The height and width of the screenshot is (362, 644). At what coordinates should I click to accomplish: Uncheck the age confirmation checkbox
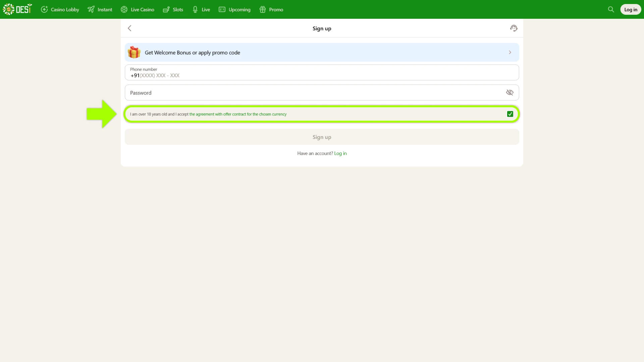pyautogui.click(x=510, y=114)
